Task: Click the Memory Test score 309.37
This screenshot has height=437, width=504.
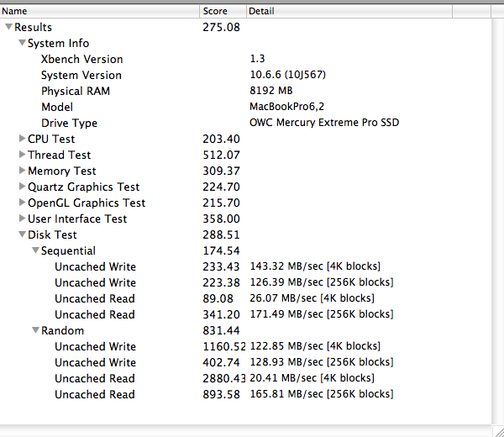Action: pos(221,171)
